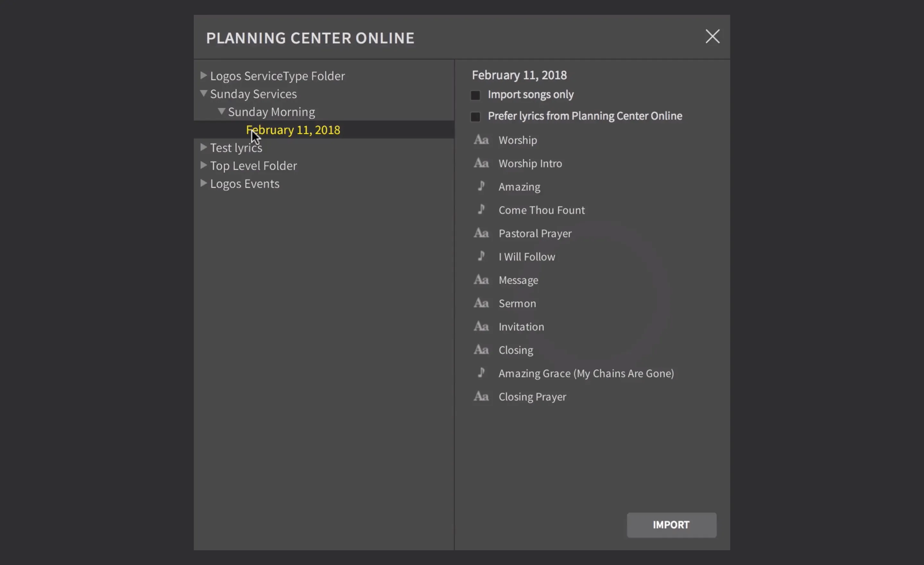Click the Aa icon beside Pastoral Prayer
Viewport: 924px width, 565px height.
(481, 233)
